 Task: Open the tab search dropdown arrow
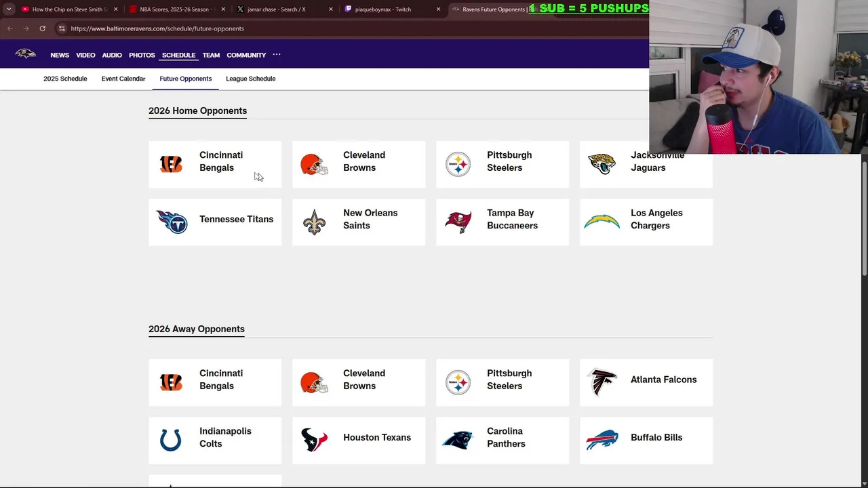click(9, 9)
